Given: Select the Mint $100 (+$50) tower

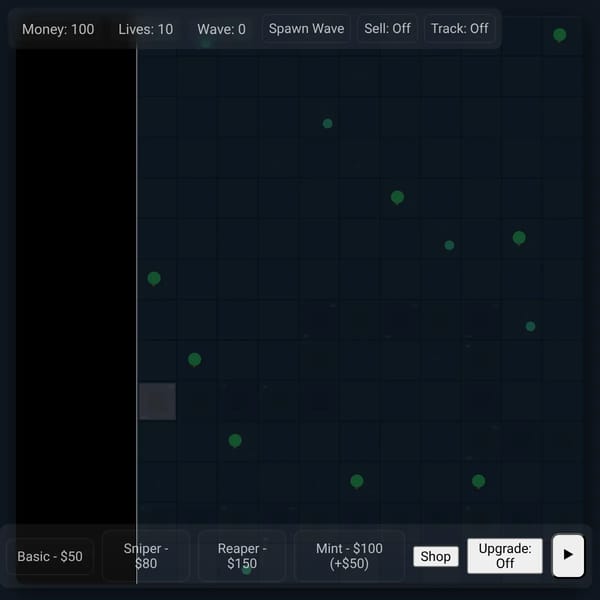Looking at the screenshot, I should [349, 556].
